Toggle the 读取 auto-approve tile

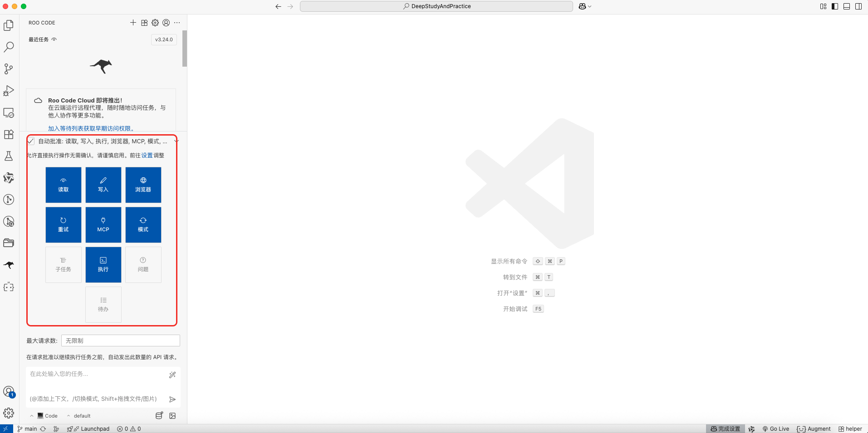[64, 185]
